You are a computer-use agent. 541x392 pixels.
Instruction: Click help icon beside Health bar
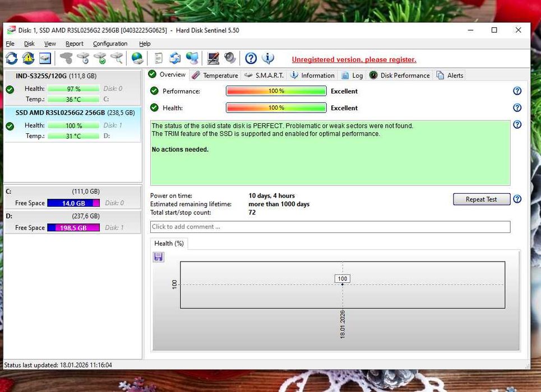pyautogui.click(x=517, y=108)
